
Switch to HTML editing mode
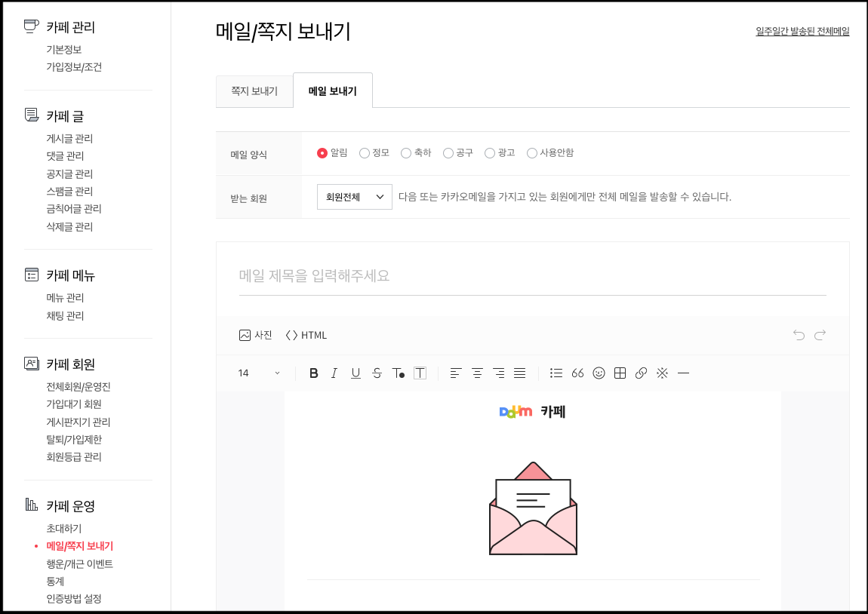pos(306,335)
